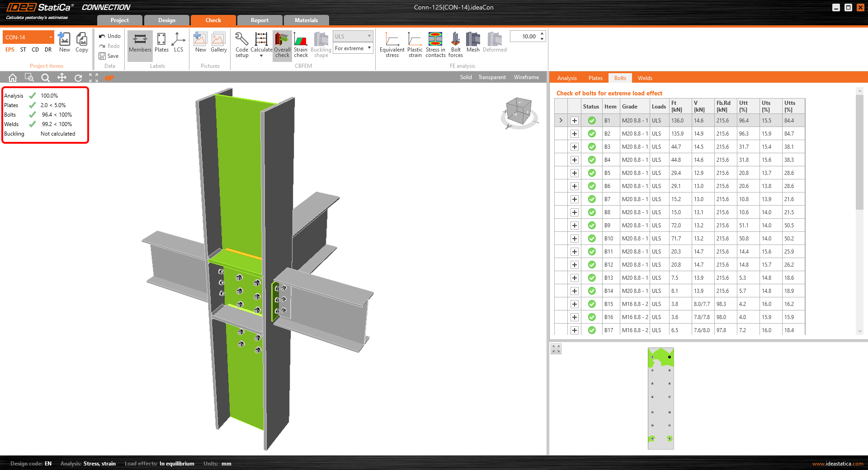The height and width of the screenshot is (470, 868).
Task: Switch to the Report tab
Action: click(259, 20)
